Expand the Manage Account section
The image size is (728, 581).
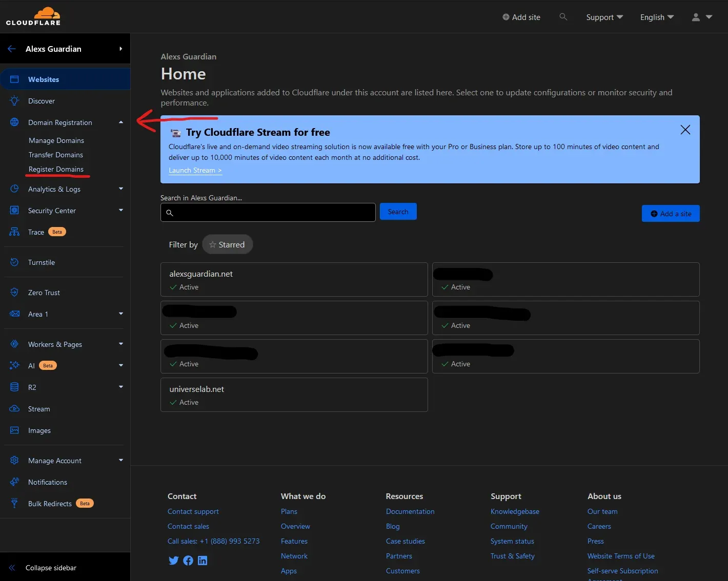point(121,460)
